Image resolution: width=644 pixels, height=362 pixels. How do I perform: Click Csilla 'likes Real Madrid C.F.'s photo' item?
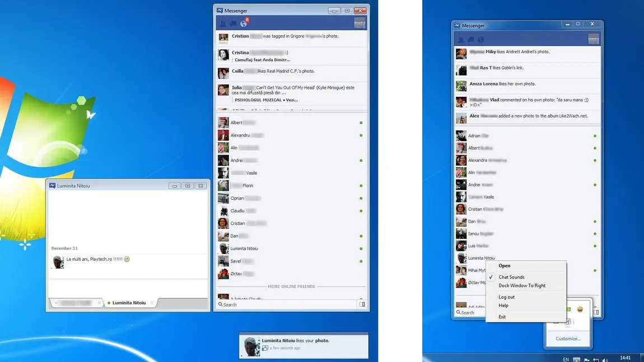pyautogui.click(x=291, y=73)
